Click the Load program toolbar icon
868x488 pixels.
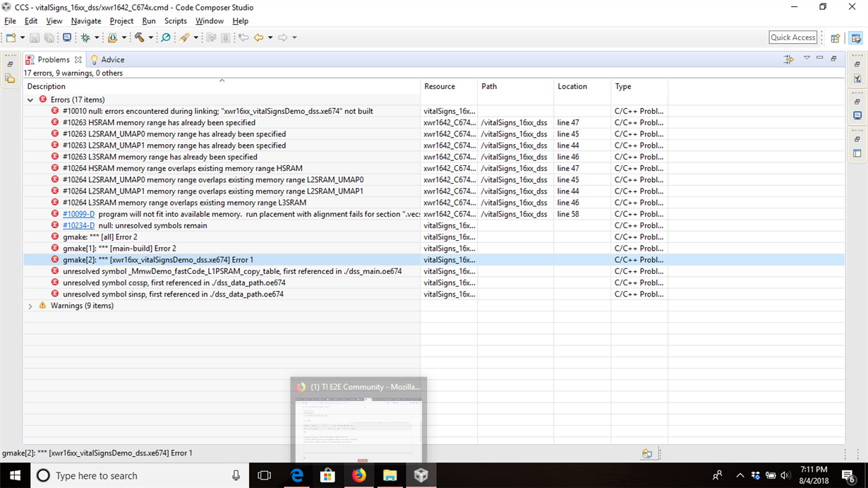(x=112, y=37)
